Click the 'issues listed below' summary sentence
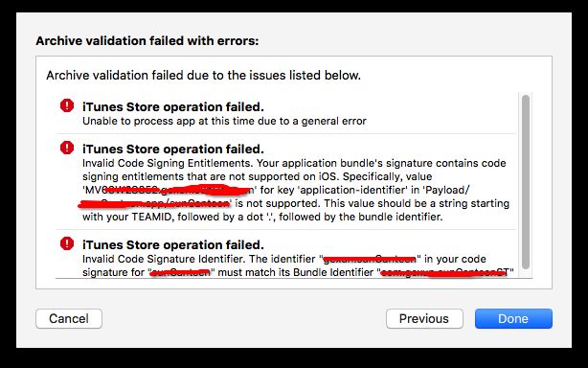The width and height of the screenshot is (588, 368). (x=203, y=75)
